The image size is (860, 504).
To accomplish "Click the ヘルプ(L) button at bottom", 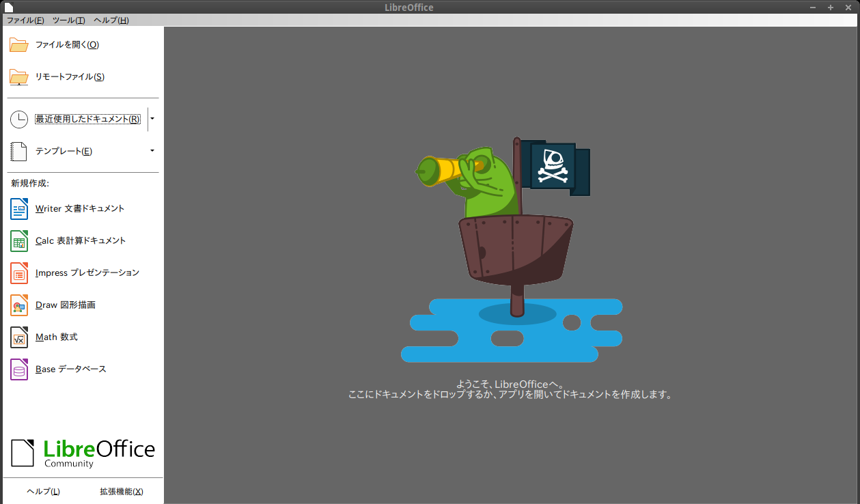I will pos(43,492).
